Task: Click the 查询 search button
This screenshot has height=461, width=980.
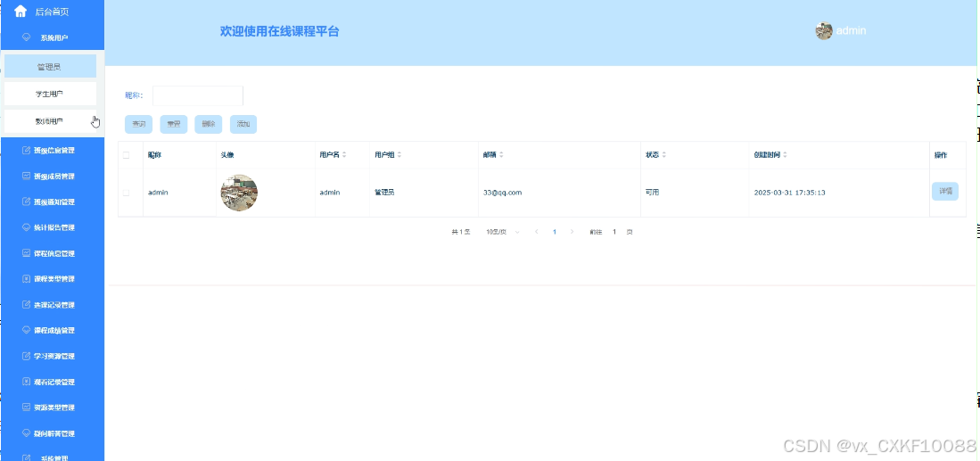Action: point(138,124)
